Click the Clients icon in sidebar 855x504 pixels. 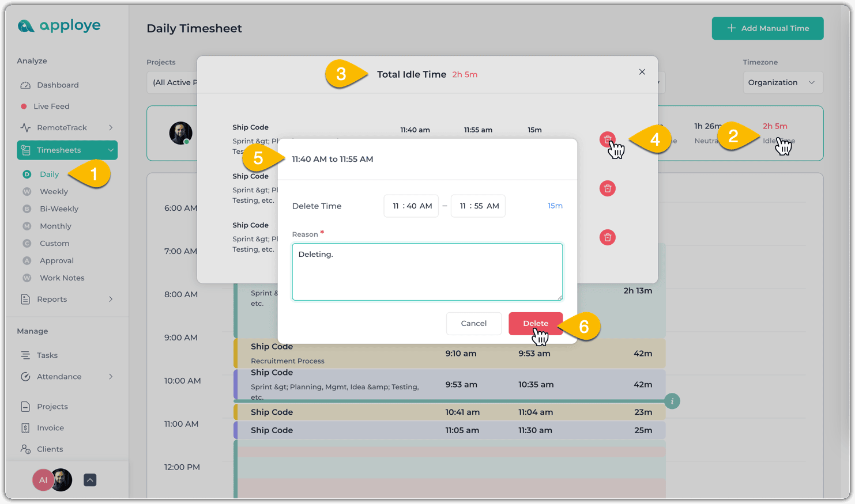(25, 449)
